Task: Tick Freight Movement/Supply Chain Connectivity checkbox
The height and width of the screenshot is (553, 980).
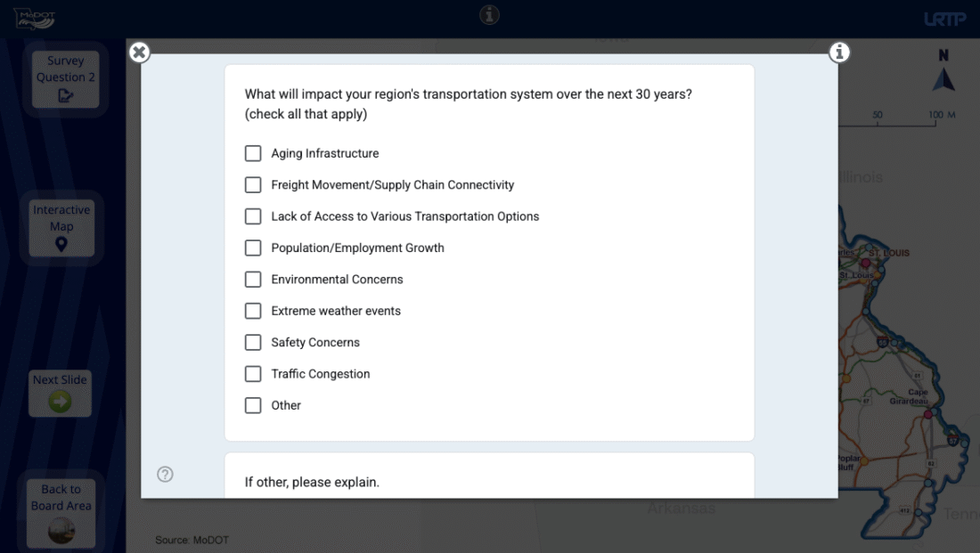Action: [x=253, y=185]
